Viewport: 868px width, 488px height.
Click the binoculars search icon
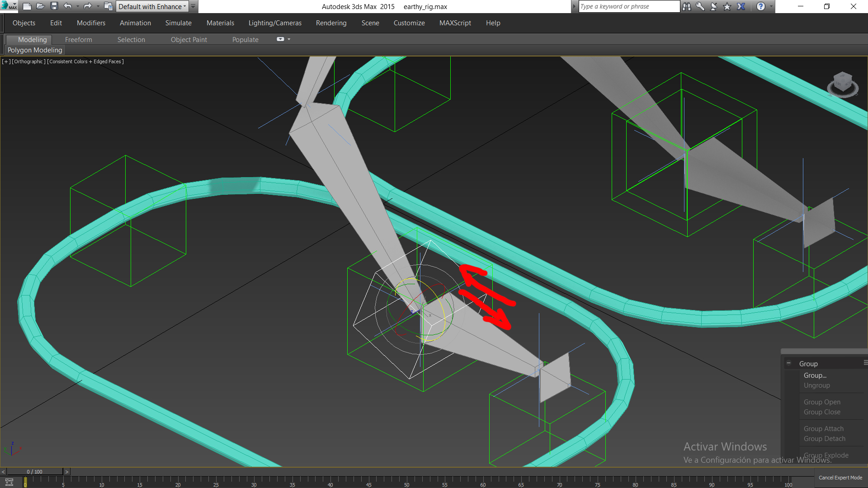[687, 6]
